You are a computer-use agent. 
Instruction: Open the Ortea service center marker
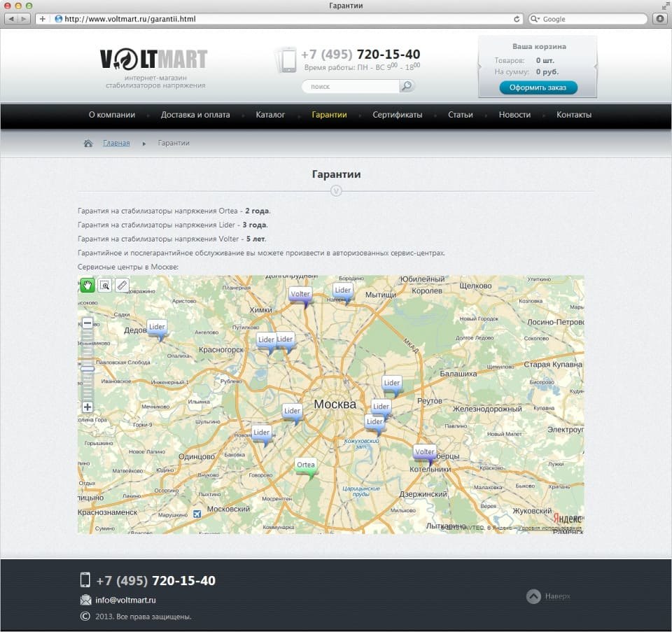tap(306, 467)
